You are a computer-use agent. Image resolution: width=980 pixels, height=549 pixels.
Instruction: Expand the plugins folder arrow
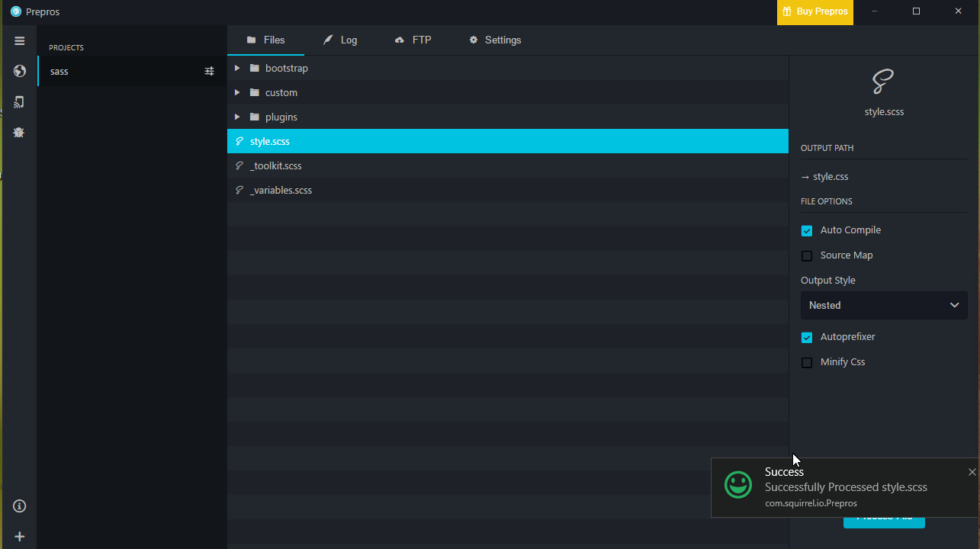tap(237, 117)
